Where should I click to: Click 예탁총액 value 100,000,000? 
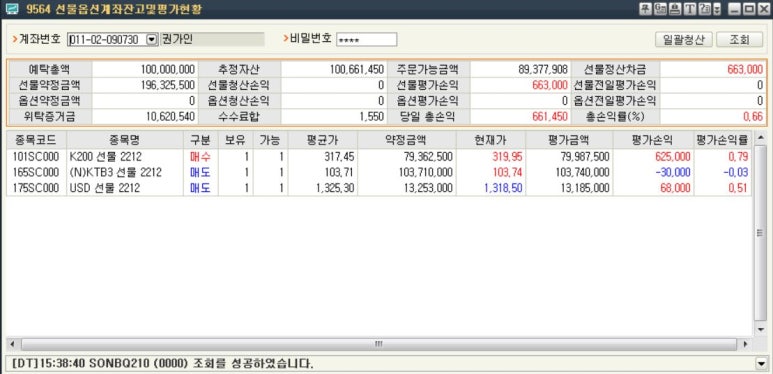coord(168,69)
